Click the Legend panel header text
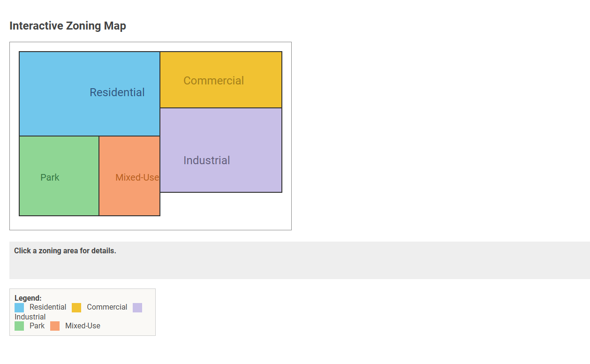Viewport: 590px width, 364px height. pyautogui.click(x=28, y=298)
